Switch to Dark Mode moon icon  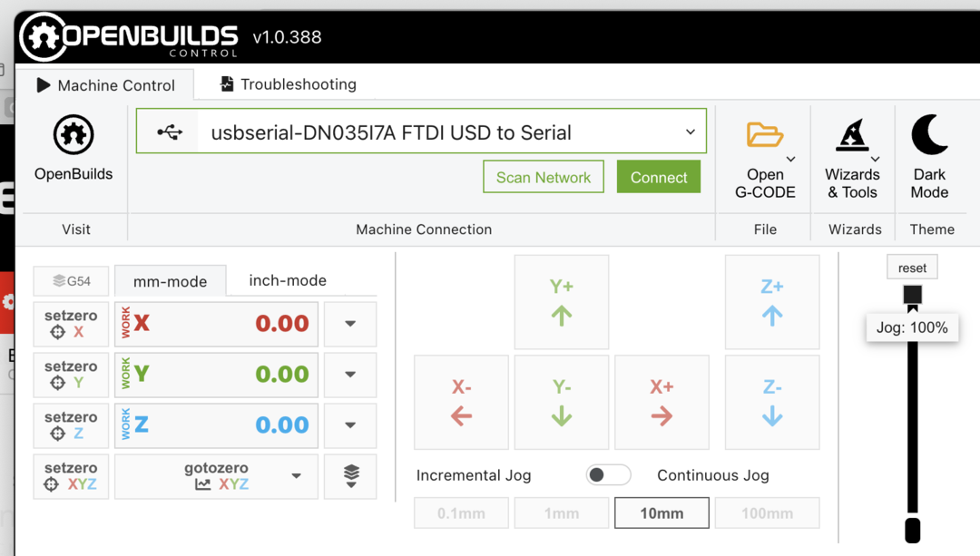[929, 134]
